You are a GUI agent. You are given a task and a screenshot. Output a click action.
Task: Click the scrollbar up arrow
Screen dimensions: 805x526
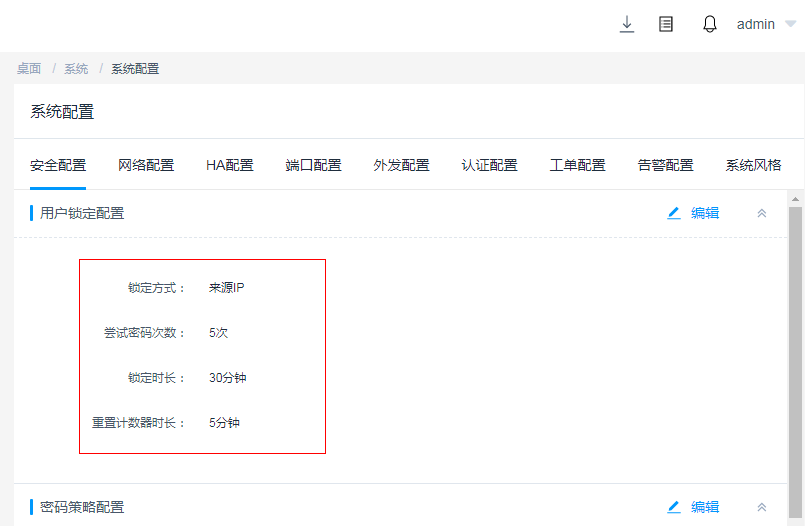[795, 199]
